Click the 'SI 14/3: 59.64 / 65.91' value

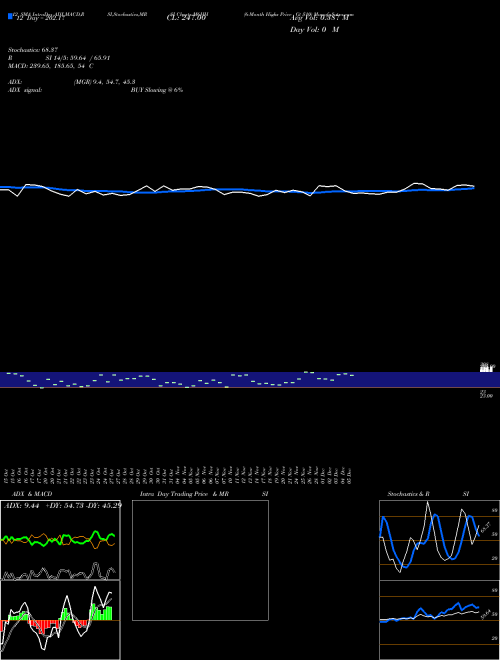(78, 58)
